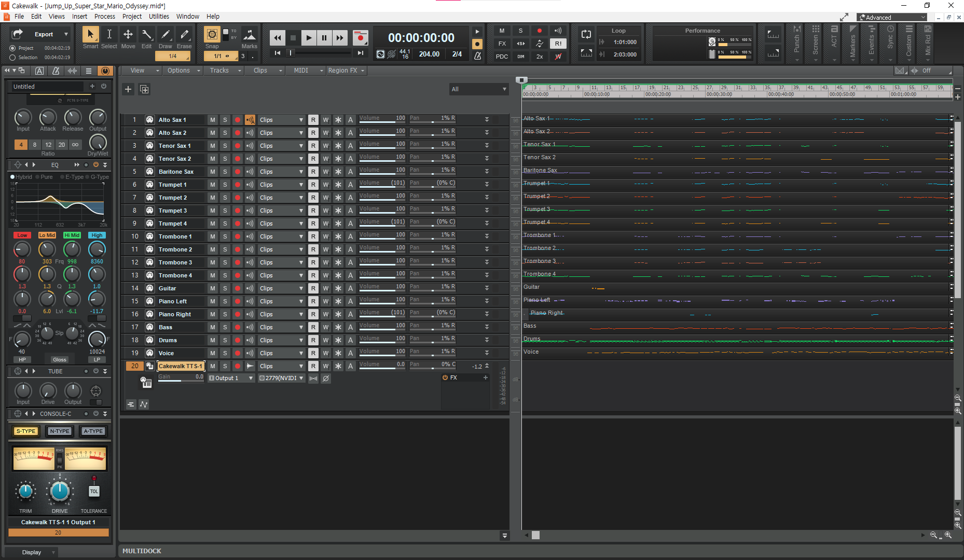Click the Cakewalk TTS-1 gain slider

[181, 378]
